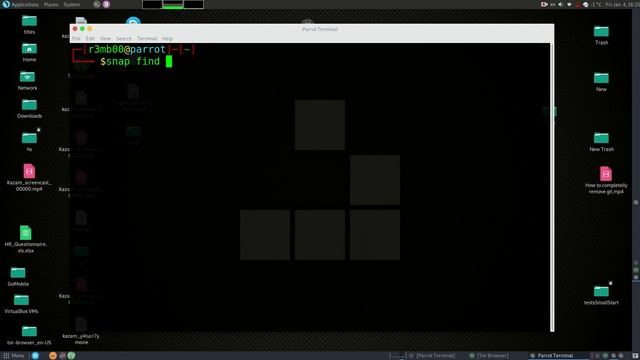Open the Help menu in Parrot Terminal
Viewport: 640px width, 360px height.
coord(167,38)
